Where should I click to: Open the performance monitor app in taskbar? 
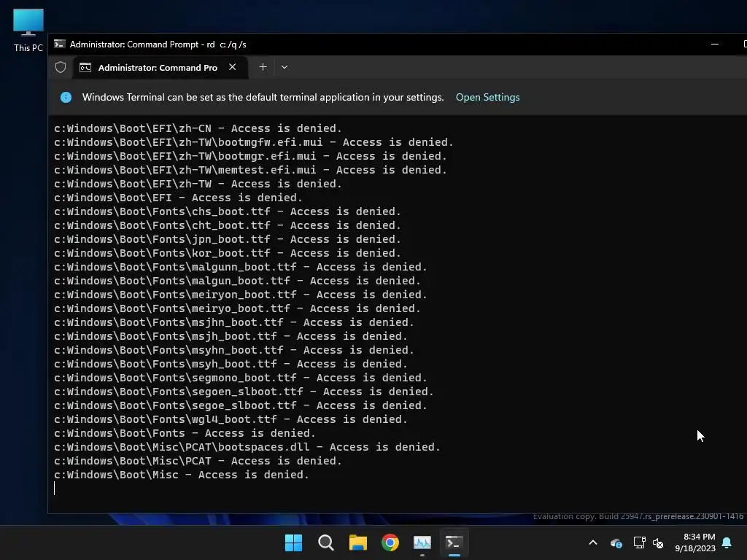tap(422, 542)
